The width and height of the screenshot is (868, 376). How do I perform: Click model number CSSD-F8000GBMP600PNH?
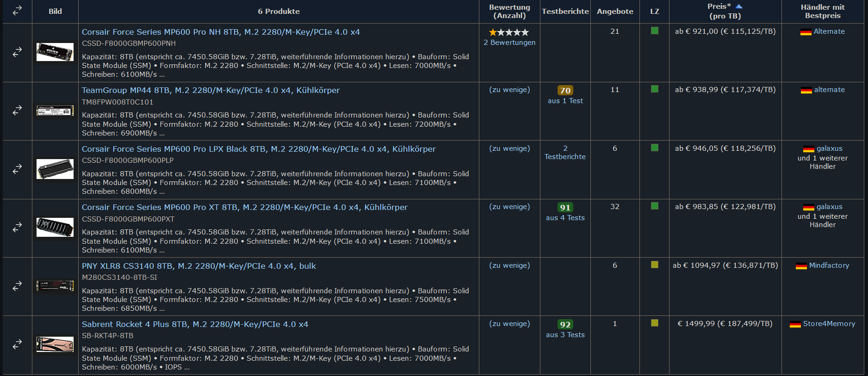point(129,43)
